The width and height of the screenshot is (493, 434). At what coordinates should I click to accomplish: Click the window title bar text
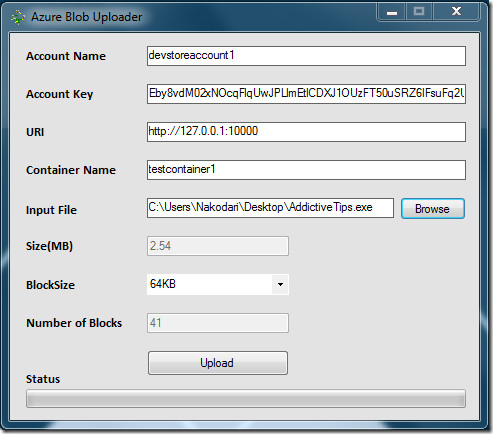(x=87, y=17)
